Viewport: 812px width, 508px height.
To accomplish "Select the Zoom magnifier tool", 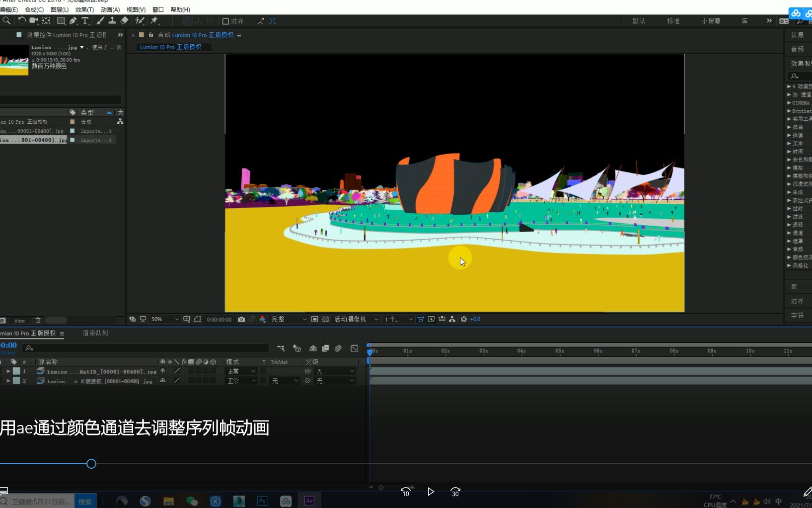I will (6, 21).
